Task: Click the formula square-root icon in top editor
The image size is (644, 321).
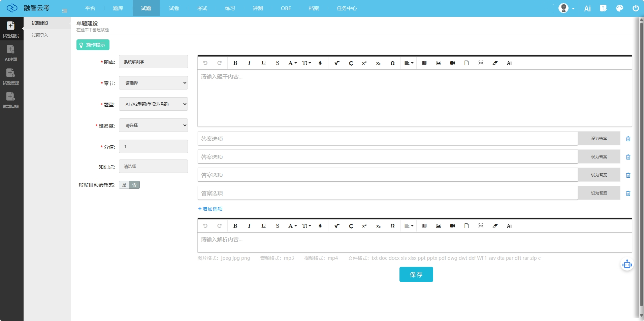Action: click(336, 63)
